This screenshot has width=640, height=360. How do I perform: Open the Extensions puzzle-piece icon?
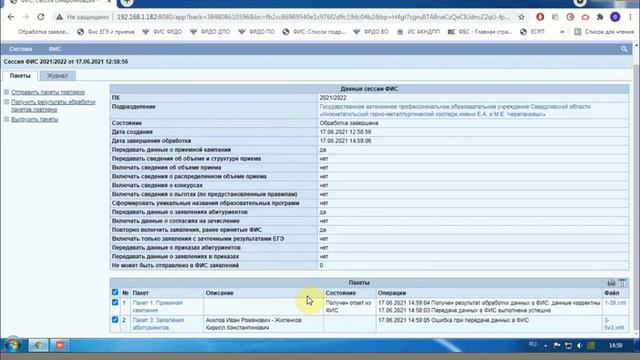[x=600, y=17]
